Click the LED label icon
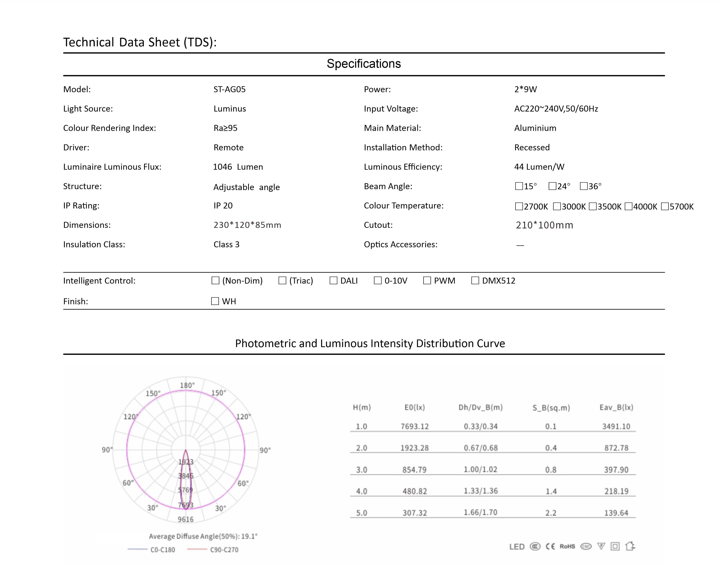 (x=517, y=547)
